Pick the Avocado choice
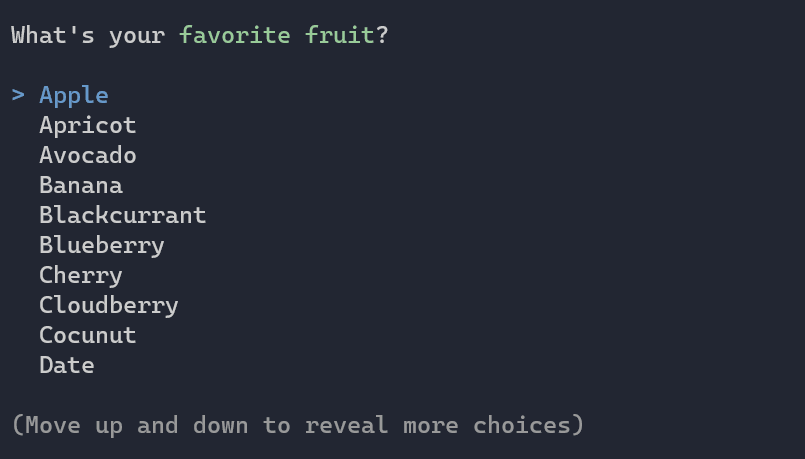 click(88, 156)
